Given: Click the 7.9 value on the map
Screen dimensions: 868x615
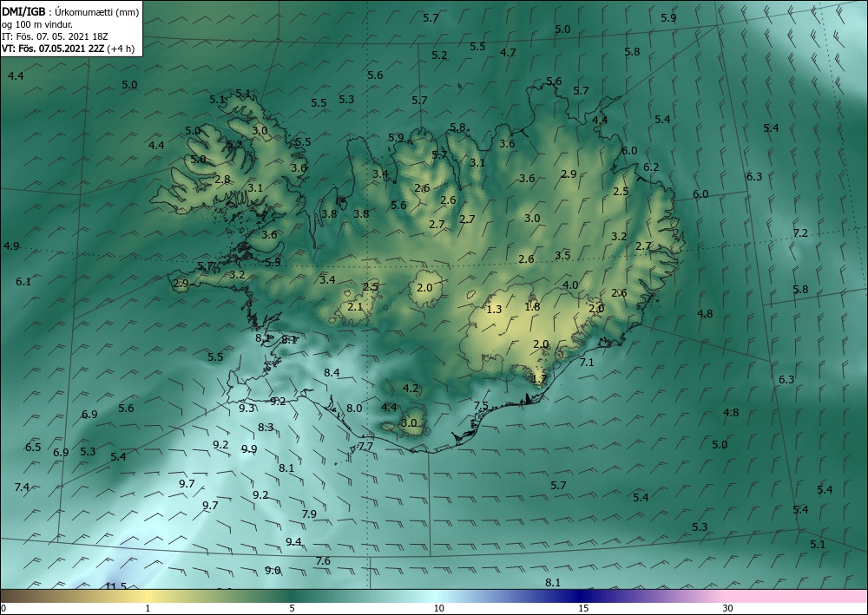Looking at the screenshot, I should coord(309,514).
